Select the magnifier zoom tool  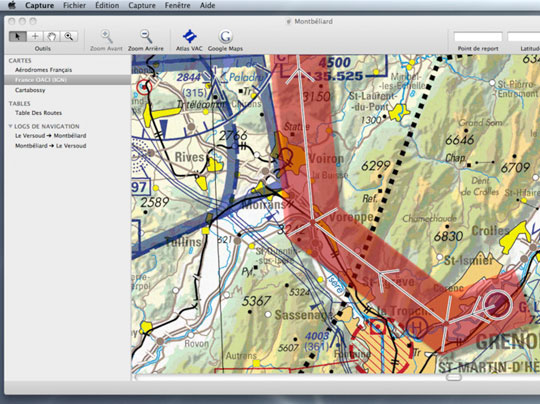pyautogui.click(x=69, y=36)
